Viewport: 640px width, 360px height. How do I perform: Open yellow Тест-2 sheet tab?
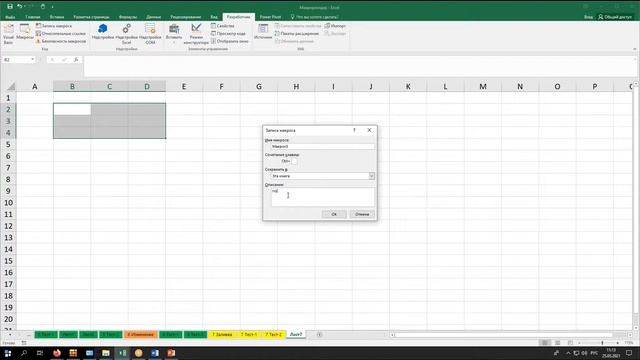click(273, 334)
